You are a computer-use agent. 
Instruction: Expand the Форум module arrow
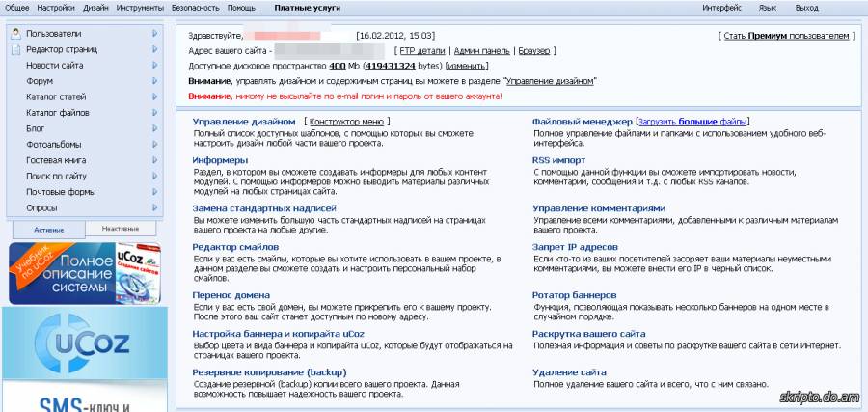point(154,81)
